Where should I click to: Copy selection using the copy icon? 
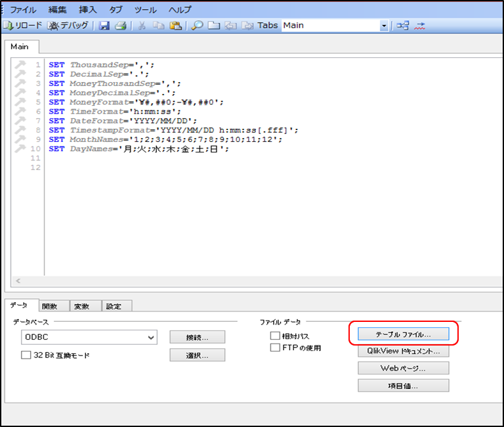click(158, 26)
